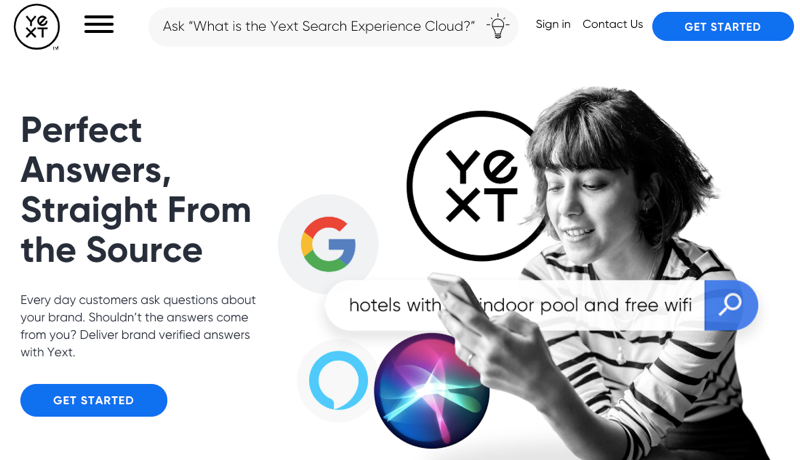800x460 pixels.
Task: Select the Amazon Alexa ring icon
Action: pos(338,380)
